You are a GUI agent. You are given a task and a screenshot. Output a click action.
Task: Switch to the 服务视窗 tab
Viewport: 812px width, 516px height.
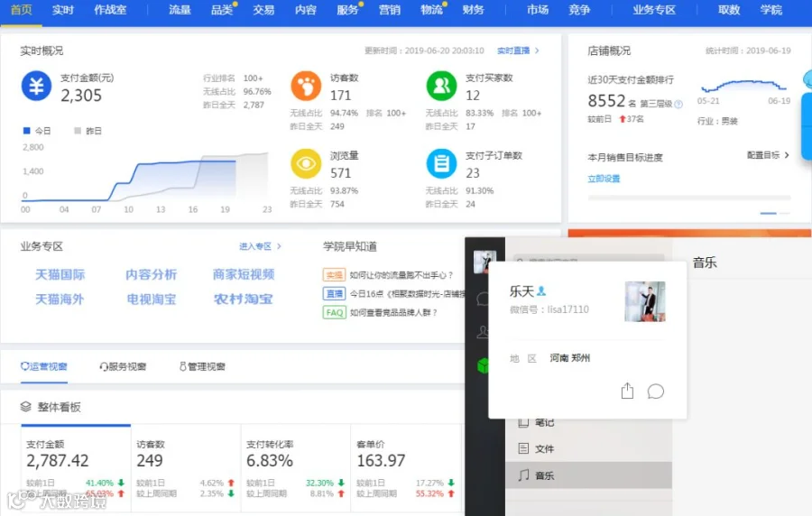tap(123, 366)
